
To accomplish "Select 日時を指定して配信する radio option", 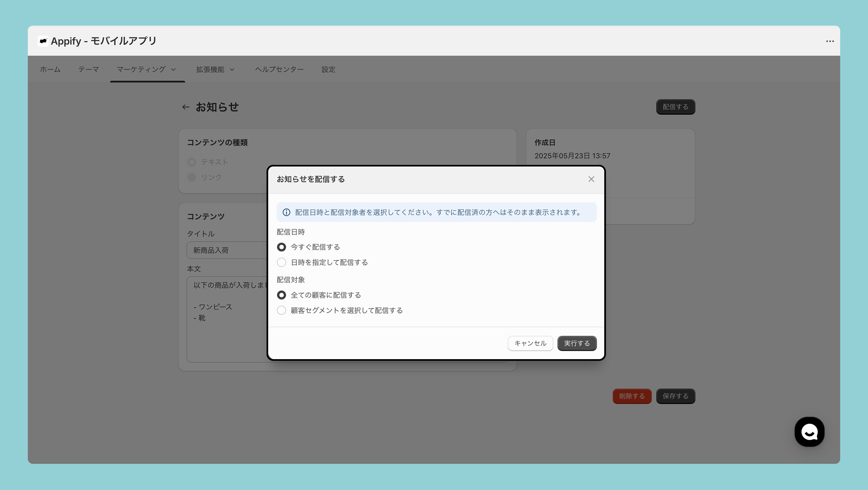I will [281, 262].
